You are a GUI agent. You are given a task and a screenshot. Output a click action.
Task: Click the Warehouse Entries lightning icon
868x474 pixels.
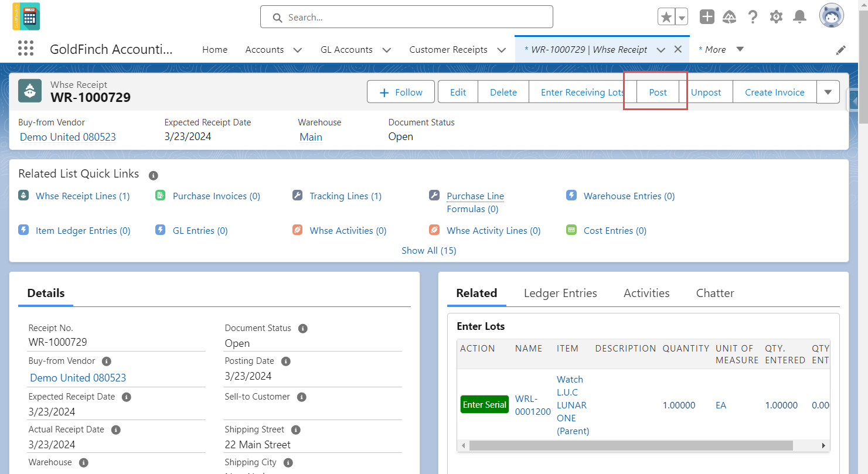coord(571,196)
